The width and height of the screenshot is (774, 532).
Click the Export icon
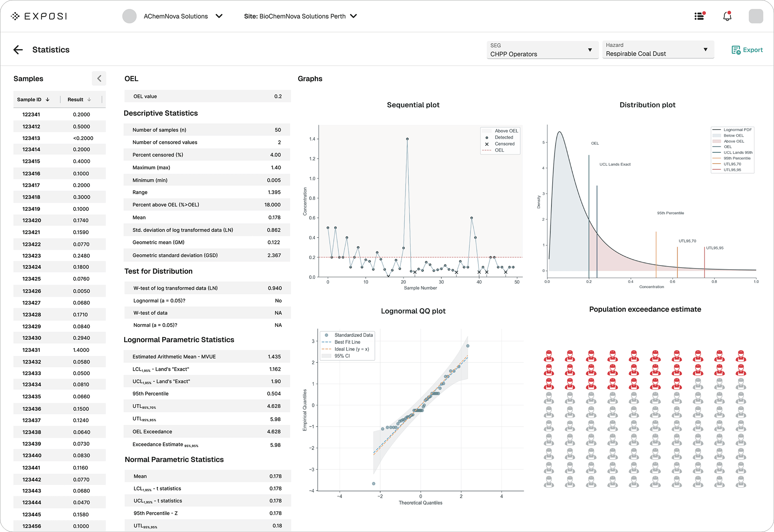pyautogui.click(x=736, y=50)
